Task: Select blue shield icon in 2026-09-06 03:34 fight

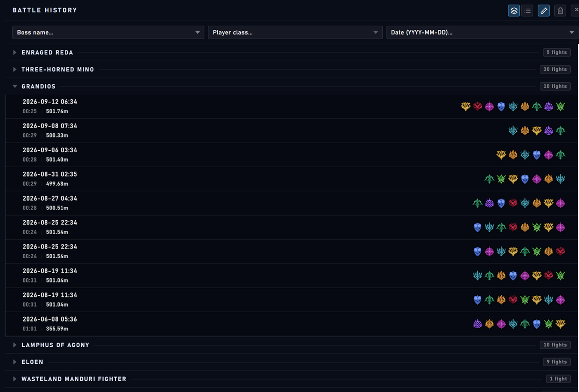Action: [536, 155]
